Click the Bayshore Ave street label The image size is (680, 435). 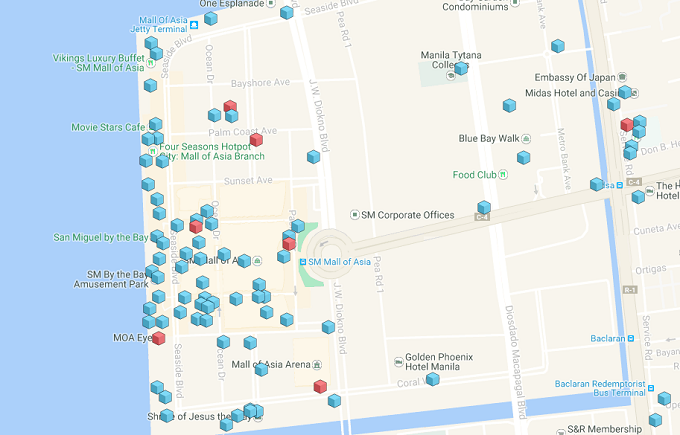[260, 83]
